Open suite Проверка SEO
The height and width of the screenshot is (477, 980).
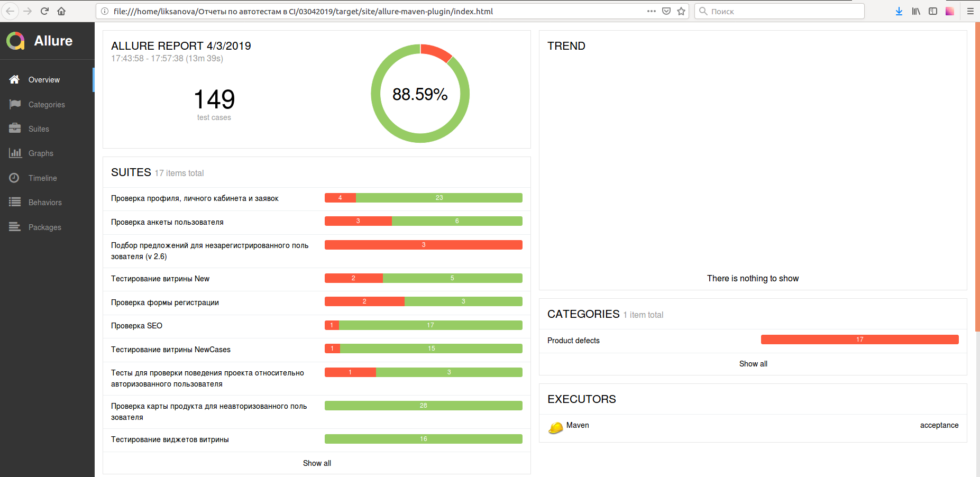pos(317,326)
